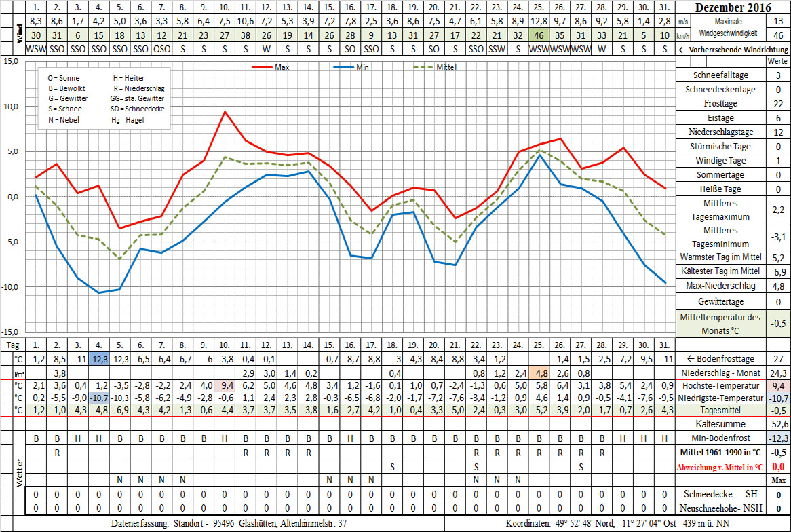Select the blue-highlighted -12,3 ground frost cell
Screen dimensions: 791x532
98,358
